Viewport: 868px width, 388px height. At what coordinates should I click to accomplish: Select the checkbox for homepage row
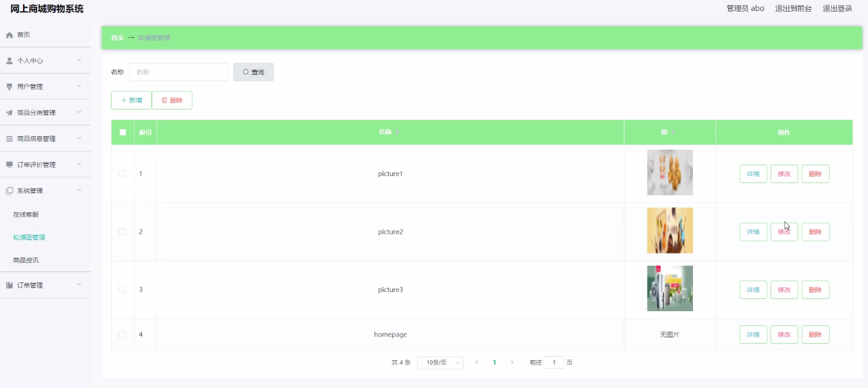point(122,335)
